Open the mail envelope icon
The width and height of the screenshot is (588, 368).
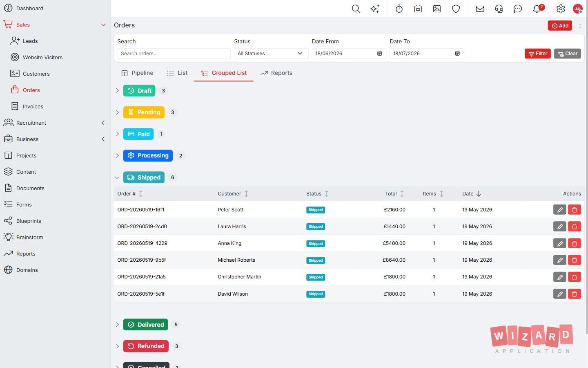point(480,9)
